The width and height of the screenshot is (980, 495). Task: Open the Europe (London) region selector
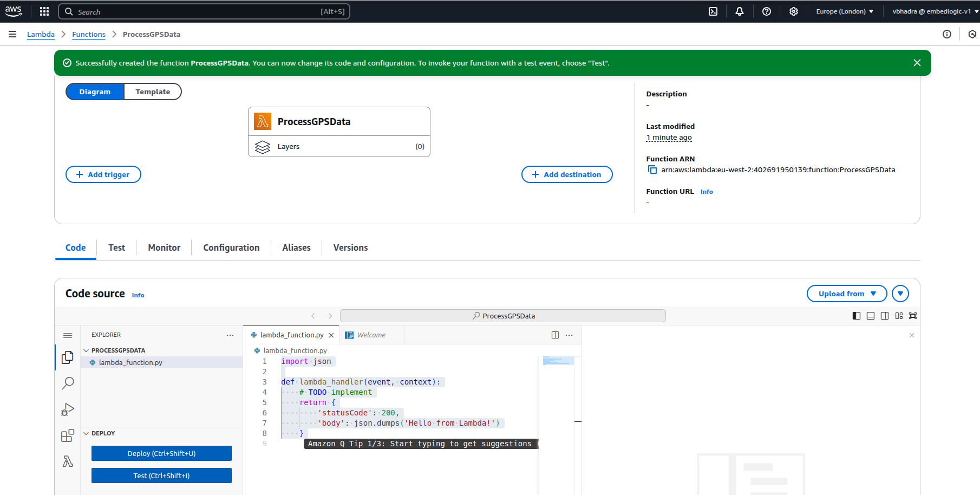(x=844, y=11)
